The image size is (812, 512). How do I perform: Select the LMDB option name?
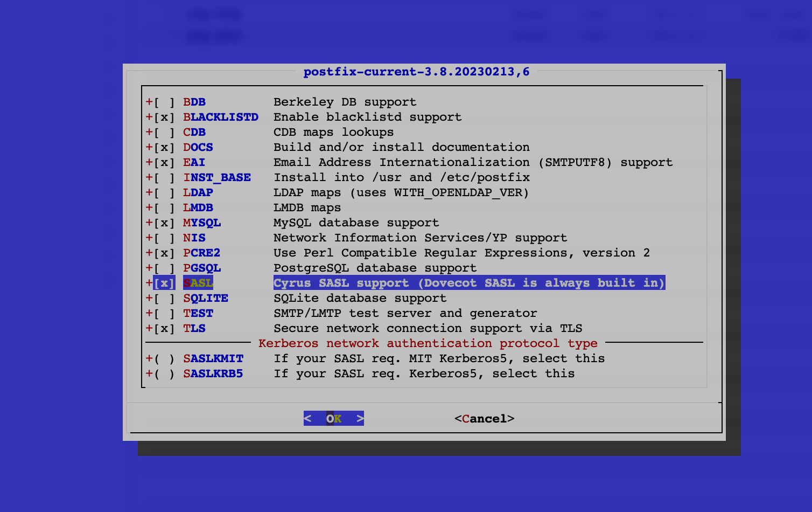198,208
